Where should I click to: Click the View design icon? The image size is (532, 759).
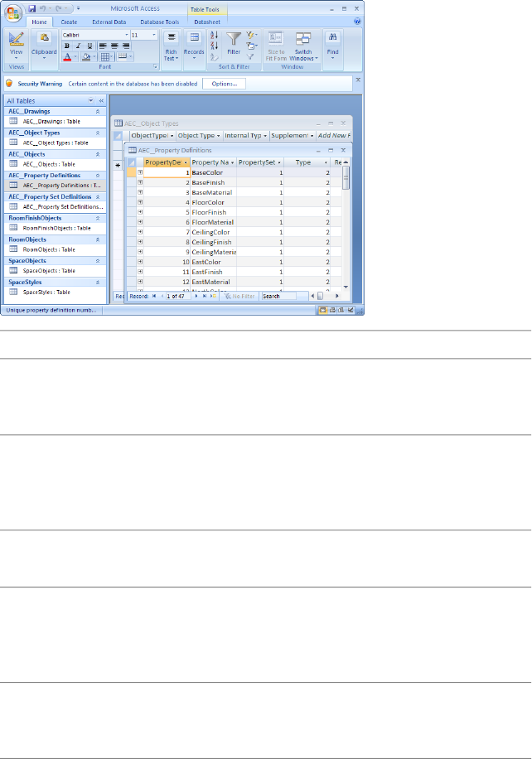tap(16, 39)
